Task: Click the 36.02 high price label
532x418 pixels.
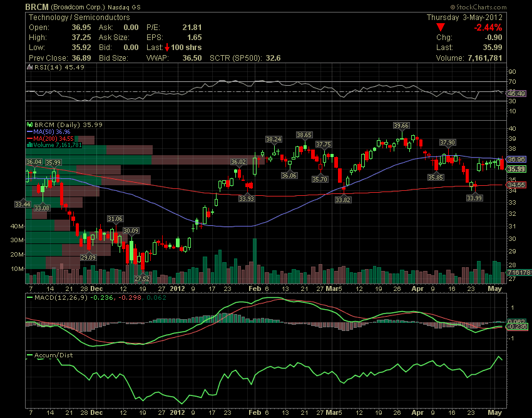Action: [x=238, y=162]
